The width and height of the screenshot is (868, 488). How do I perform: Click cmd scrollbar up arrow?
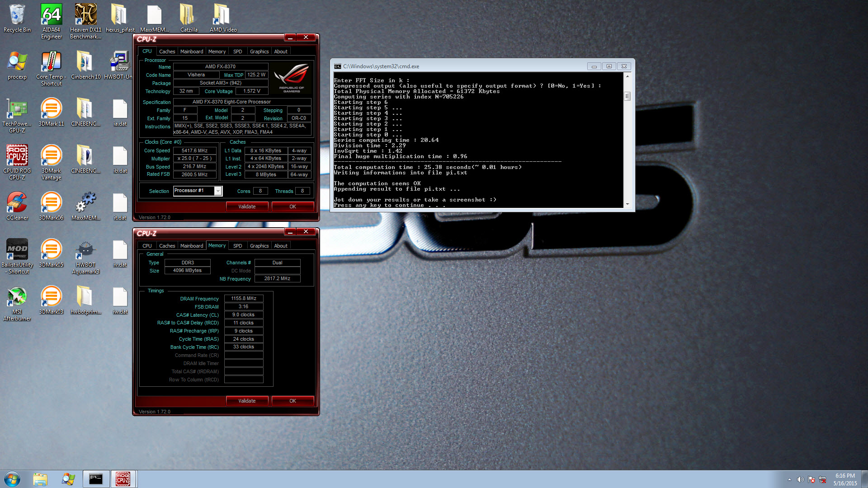point(627,76)
